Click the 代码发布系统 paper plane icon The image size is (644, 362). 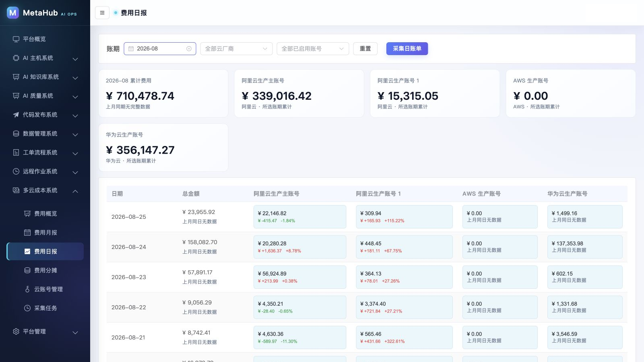click(x=16, y=115)
